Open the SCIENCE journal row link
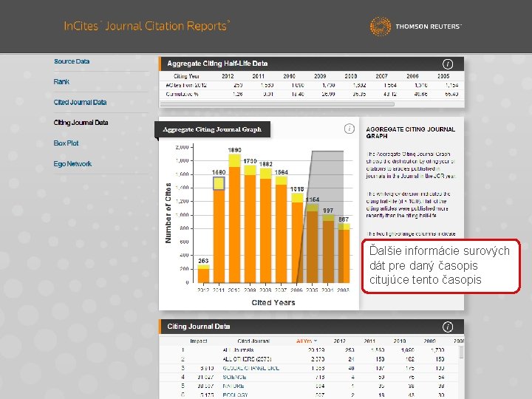The width and height of the screenshot is (532, 399). (x=234, y=377)
